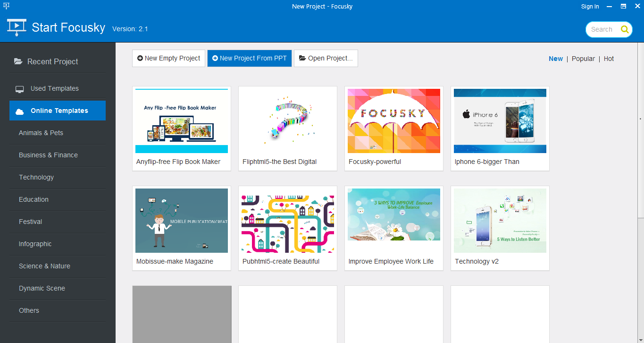Open Improve Employee Work Life thumbnail
Screen dimensions: 644x343
[x=394, y=221]
